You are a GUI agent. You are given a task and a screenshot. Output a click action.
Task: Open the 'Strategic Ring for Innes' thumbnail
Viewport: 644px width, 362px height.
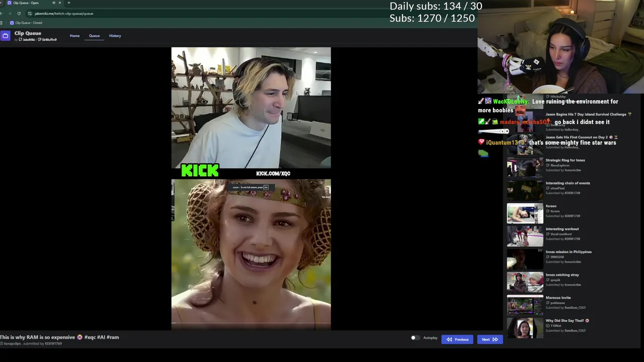click(x=525, y=167)
